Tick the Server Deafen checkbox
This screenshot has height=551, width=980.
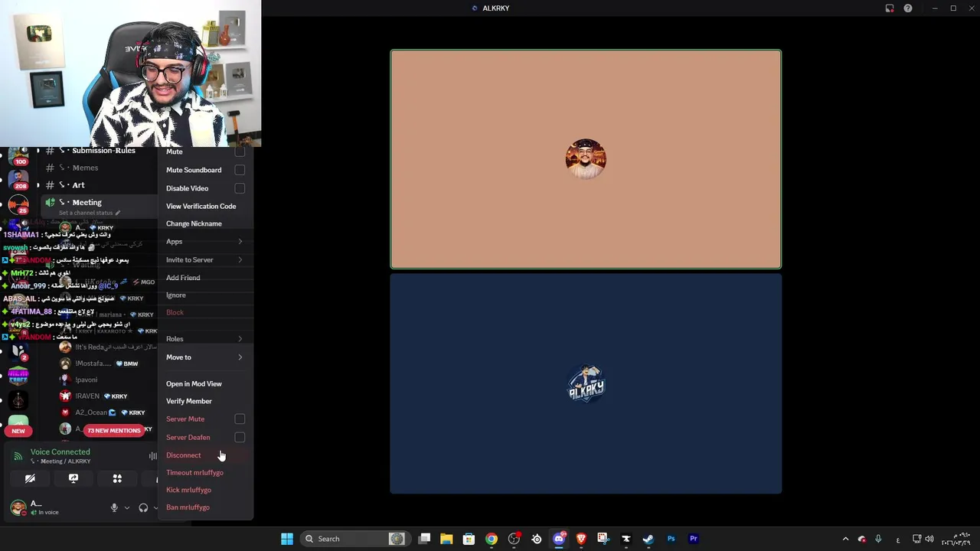240,438
